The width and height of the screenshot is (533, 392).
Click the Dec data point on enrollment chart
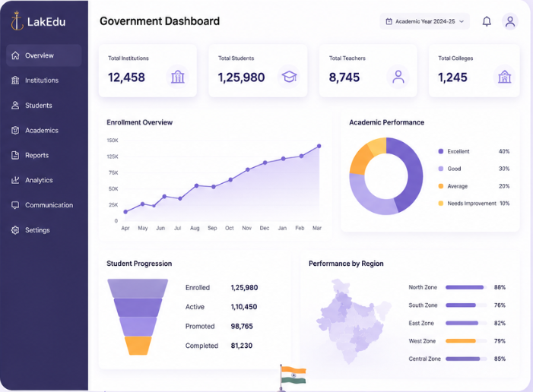pyautogui.click(x=265, y=163)
